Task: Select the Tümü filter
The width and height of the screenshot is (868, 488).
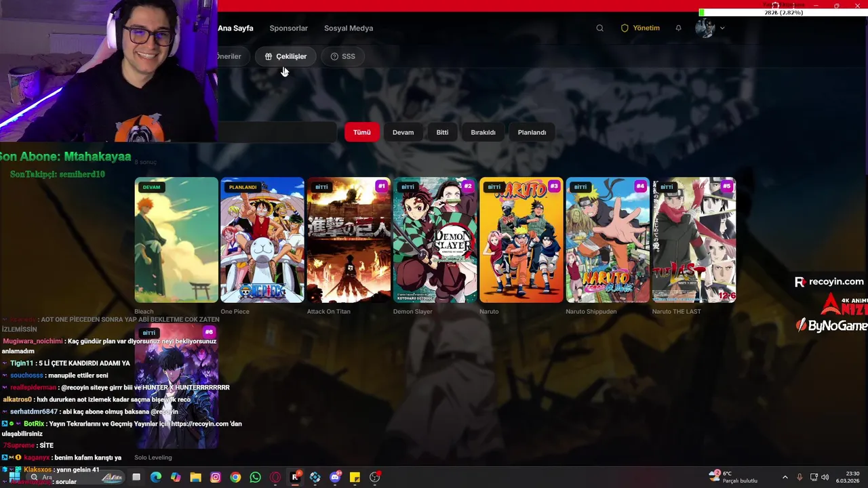Action: (362, 132)
